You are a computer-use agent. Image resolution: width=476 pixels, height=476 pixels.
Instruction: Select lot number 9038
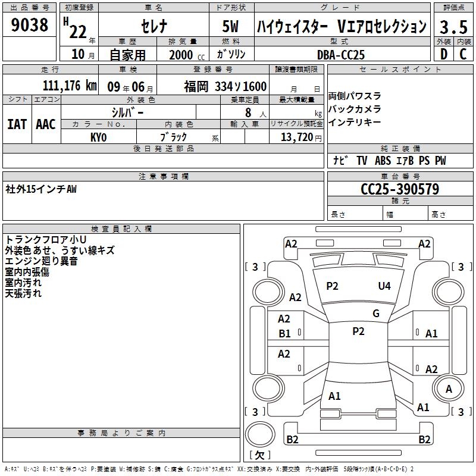[x=29, y=25]
